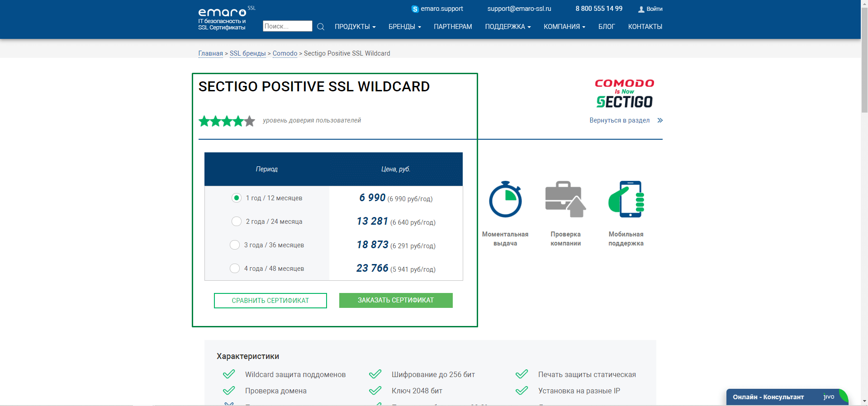The width and height of the screenshot is (868, 406).
Task: Click the Период column header
Action: (x=266, y=169)
